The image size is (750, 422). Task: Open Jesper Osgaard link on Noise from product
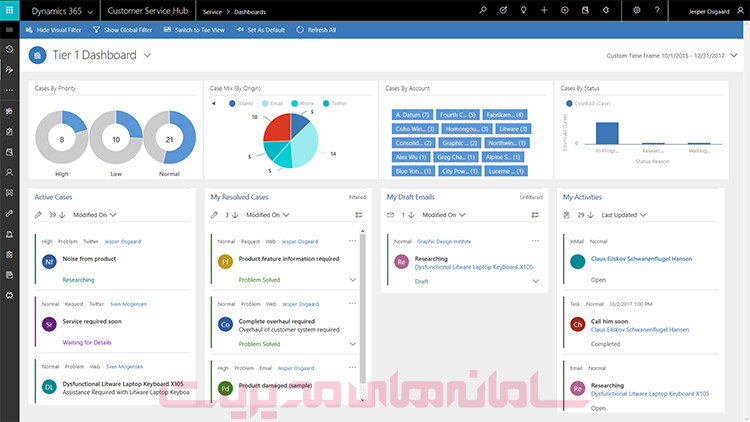[x=122, y=241]
